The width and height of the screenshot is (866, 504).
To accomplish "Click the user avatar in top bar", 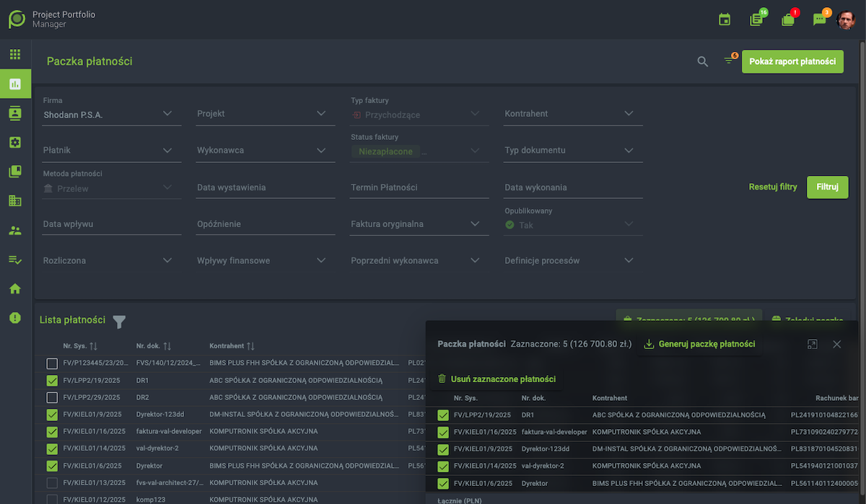I will pos(846,19).
